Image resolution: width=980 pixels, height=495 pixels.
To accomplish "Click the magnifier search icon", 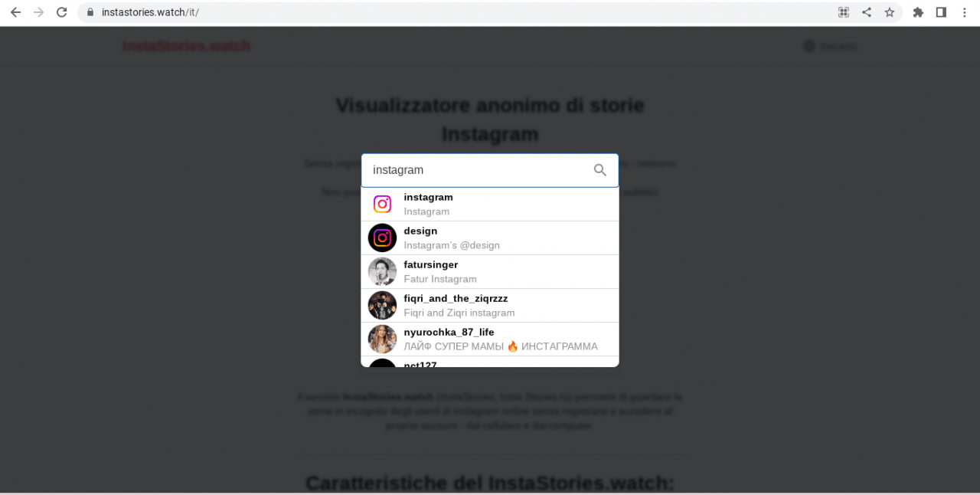I will pyautogui.click(x=600, y=170).
